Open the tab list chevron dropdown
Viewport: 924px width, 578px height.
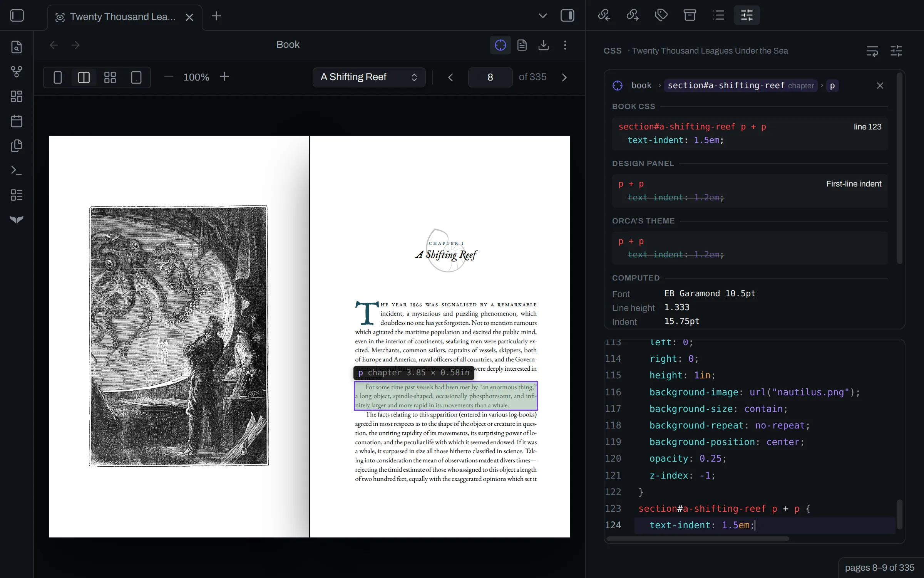tap(542, 16)
